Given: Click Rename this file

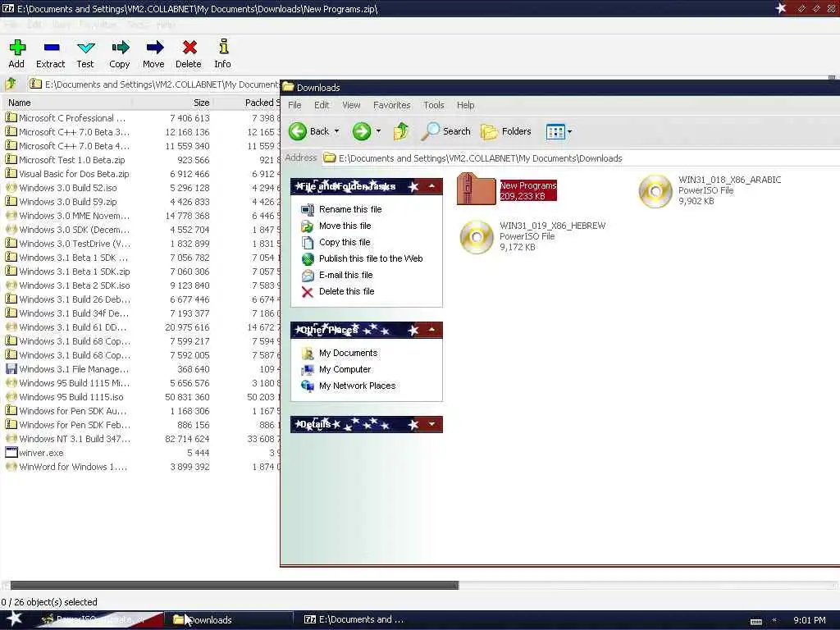Looking at the screenshot, I should (350, 209).
